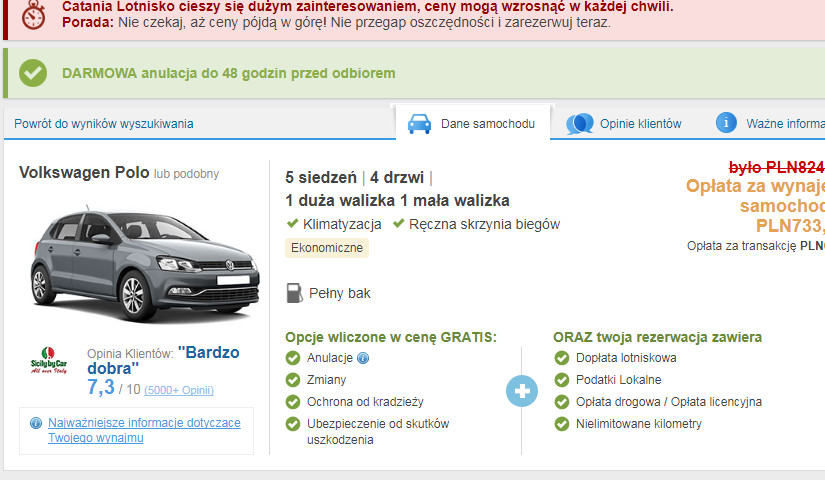Image resolution: width=825 pixels, height=480 pixels.
Task: Click the Sicily by Car supplier logo
Action: point(48,361)
